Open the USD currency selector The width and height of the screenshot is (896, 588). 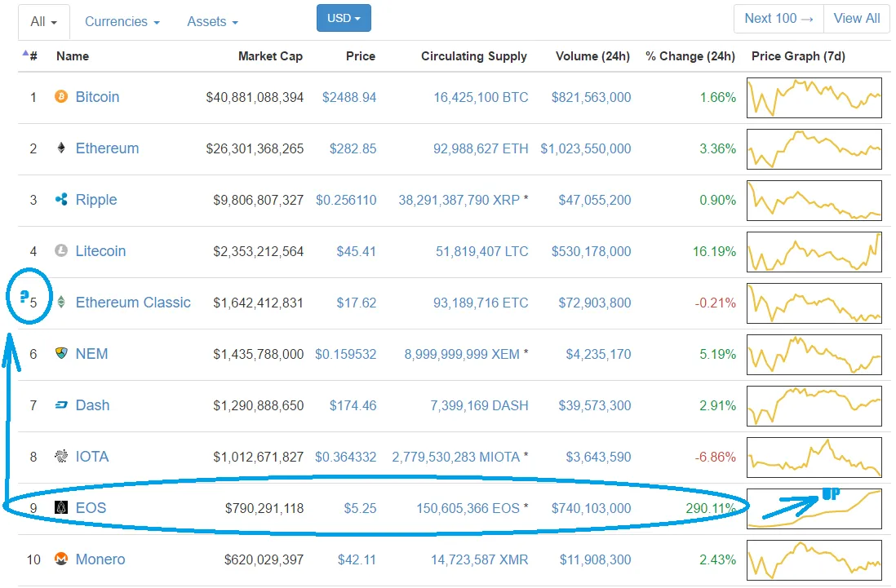tap(344, 18)
